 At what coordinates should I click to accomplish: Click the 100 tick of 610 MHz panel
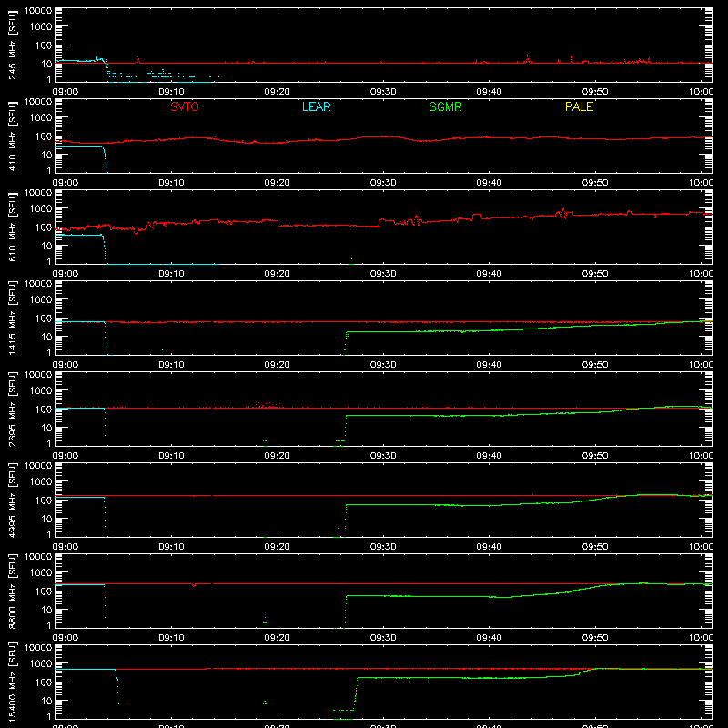pyautogui.click(x=44, y=227)
